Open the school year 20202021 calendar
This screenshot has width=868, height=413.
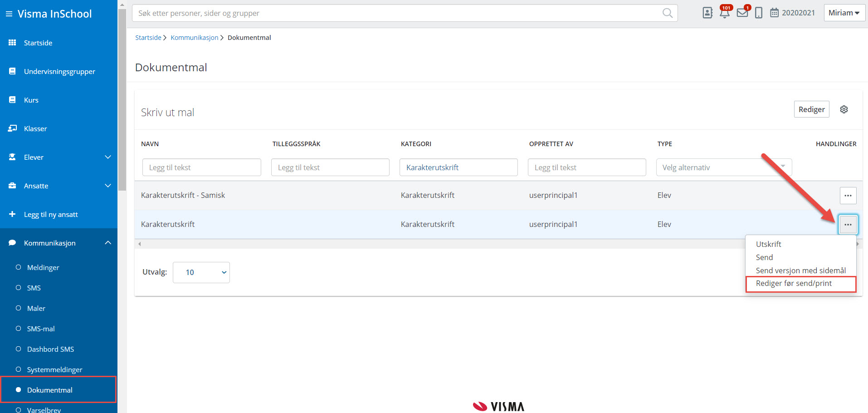(x=792, y=13)
